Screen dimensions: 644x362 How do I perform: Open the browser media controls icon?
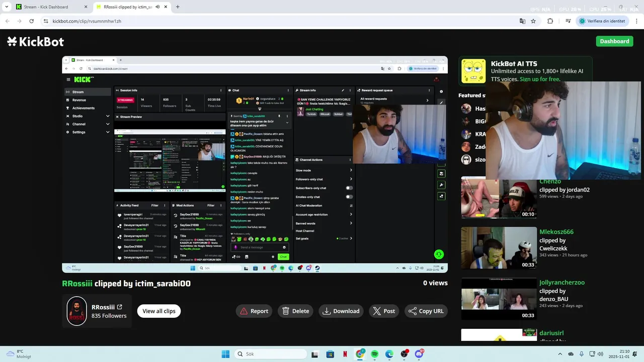[x=568, y=21]
